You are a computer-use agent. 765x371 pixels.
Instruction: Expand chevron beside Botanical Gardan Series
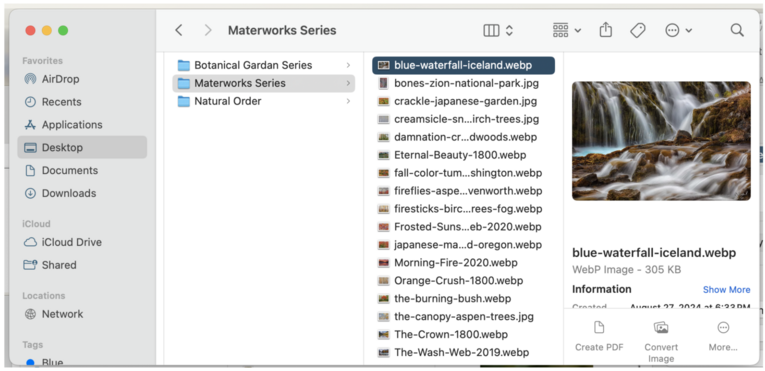[348, 65]
